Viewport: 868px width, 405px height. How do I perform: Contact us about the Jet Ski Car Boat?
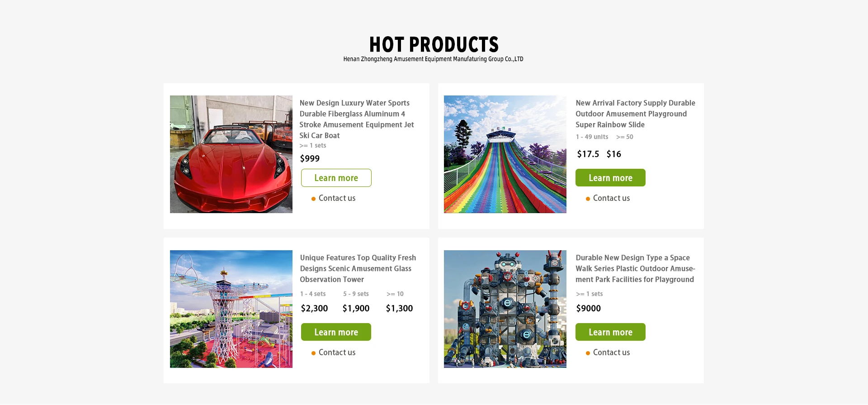[337, 198]
